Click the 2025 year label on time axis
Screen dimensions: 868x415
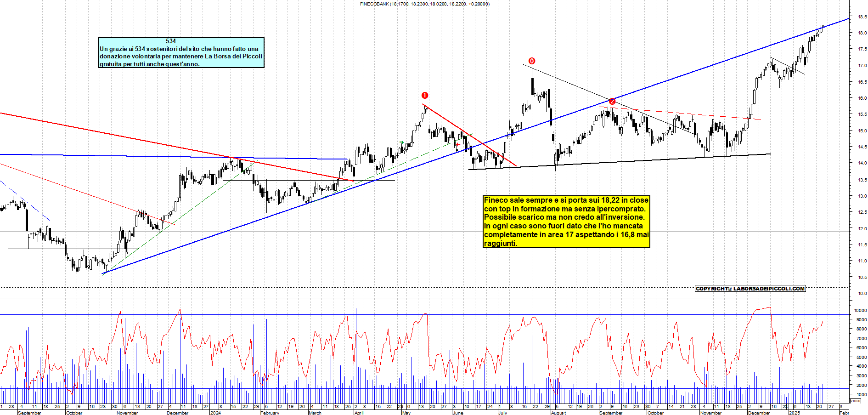[x=794, y=413]
